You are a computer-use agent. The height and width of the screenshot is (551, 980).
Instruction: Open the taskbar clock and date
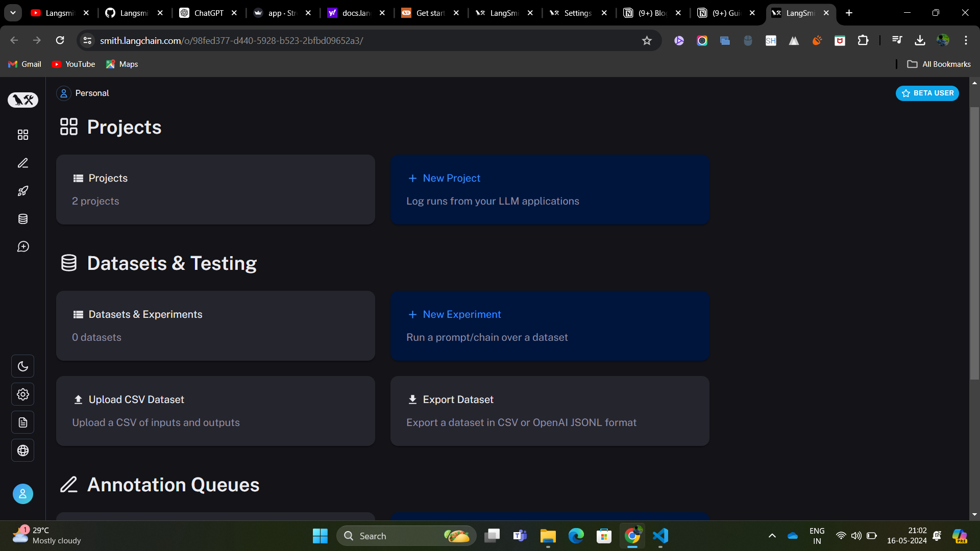tap(907, 536)
